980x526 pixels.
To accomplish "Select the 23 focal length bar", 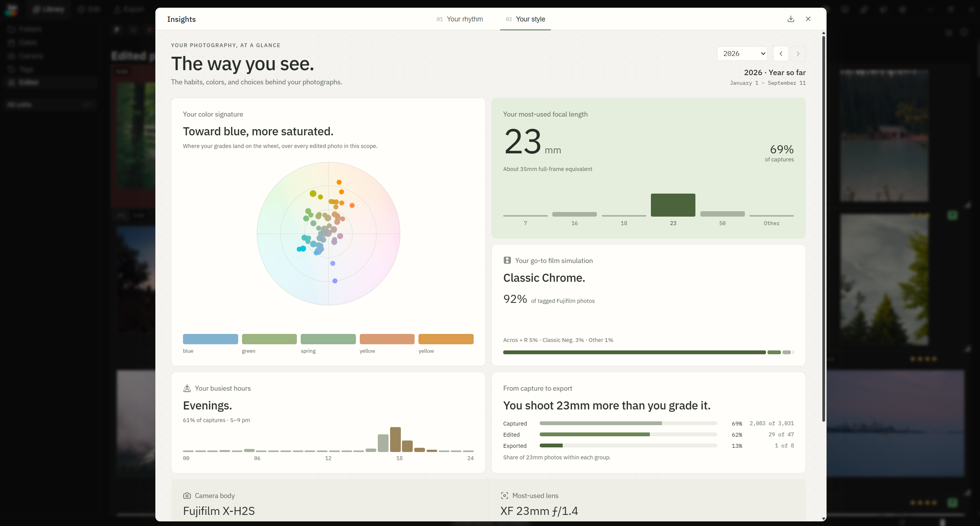I will pyautogui.click(x=673, y=205).
